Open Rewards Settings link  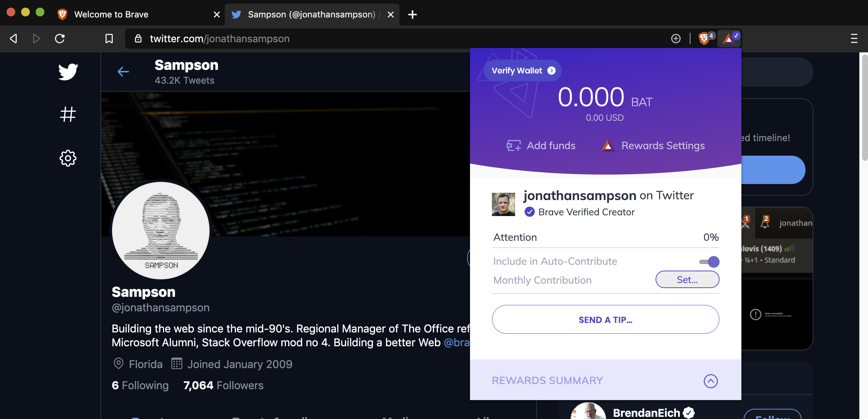click(653, 146)
